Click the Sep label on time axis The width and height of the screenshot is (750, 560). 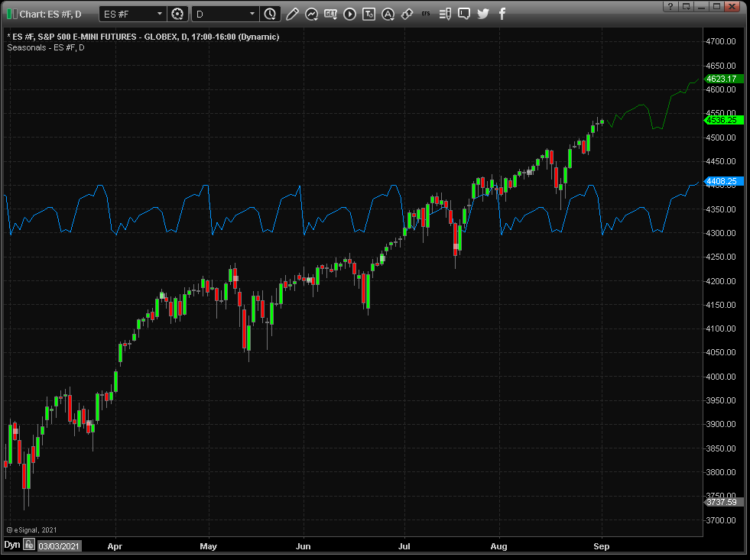pyautogui.click(x=601, y=546)
